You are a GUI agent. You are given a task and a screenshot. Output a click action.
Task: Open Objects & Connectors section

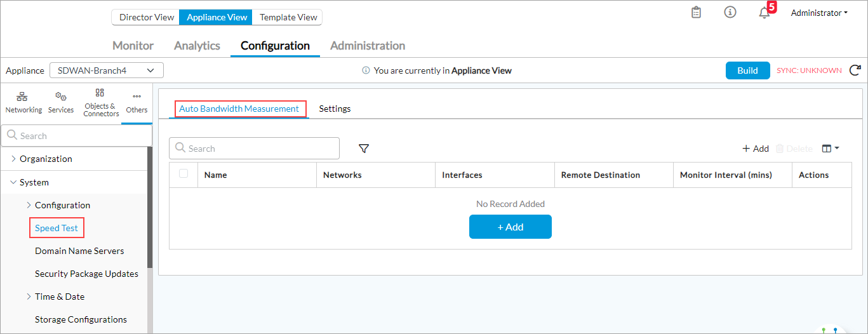100,102
